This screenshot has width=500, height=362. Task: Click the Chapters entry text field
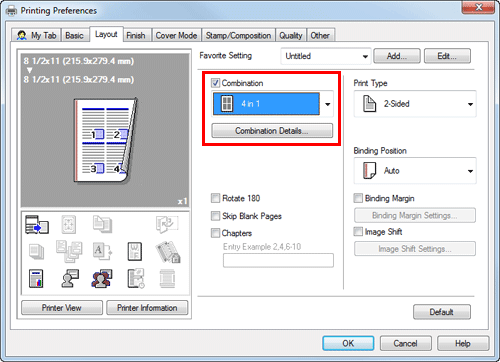click(x=278, y=260)
